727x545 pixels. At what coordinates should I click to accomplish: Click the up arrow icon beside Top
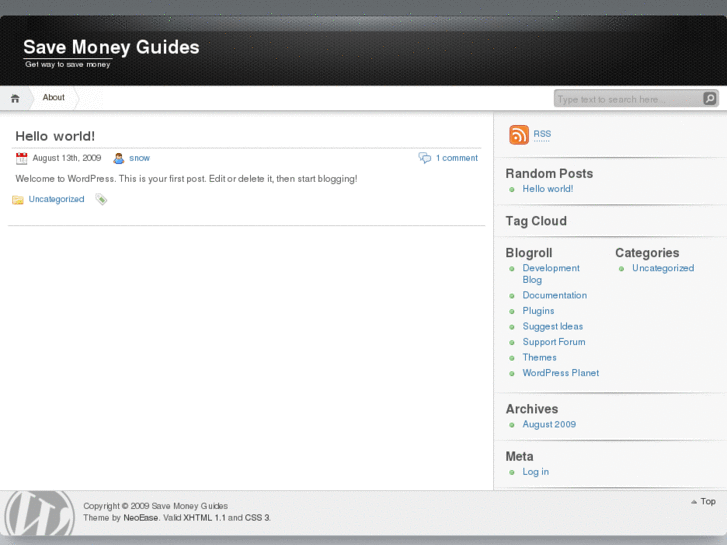click(694, 502)
